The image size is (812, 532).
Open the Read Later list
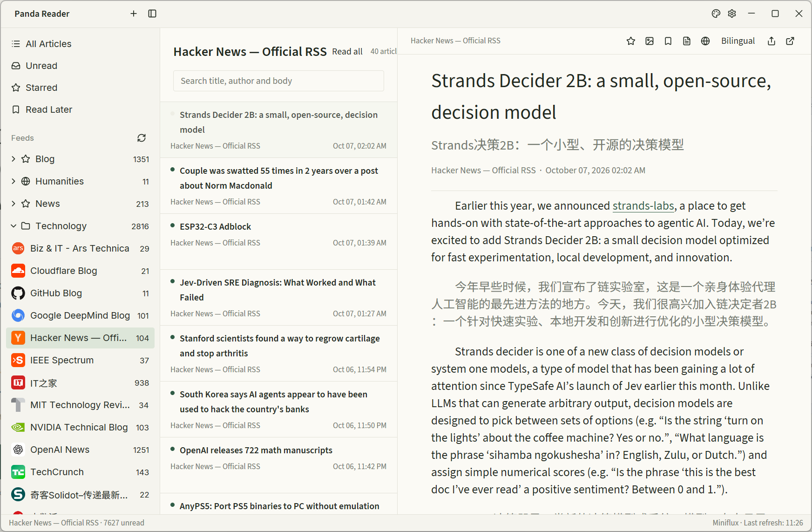[80, 109]
